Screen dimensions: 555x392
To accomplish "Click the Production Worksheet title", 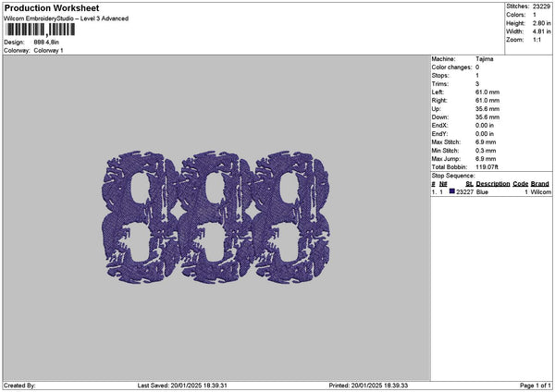I will point(51,8).
